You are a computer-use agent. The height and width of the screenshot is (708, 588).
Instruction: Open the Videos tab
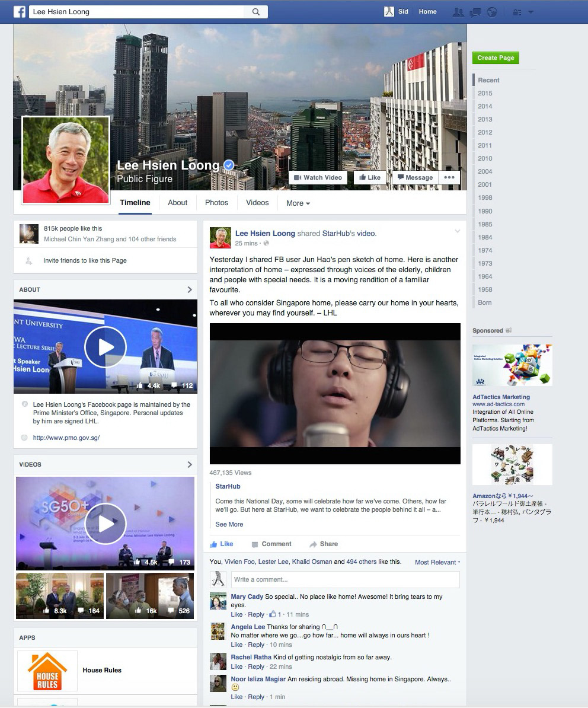257,203
